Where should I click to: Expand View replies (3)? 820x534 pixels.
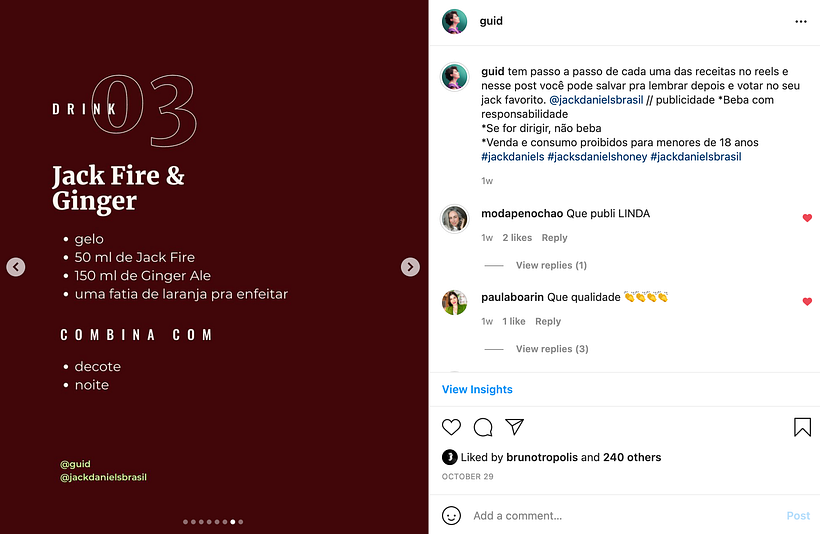(x=552, y=349)
